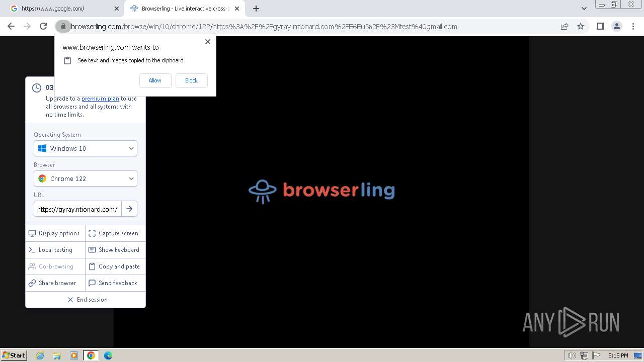Viewport: 644px width, 362px height.
Task: Switch to the Browserling tab
Action: point(184,9)
